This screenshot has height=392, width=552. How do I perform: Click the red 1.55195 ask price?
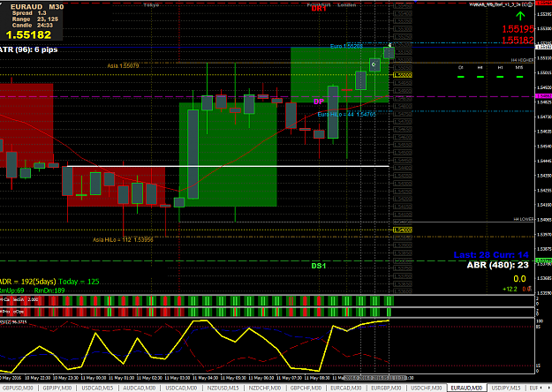tap(518, 29)
